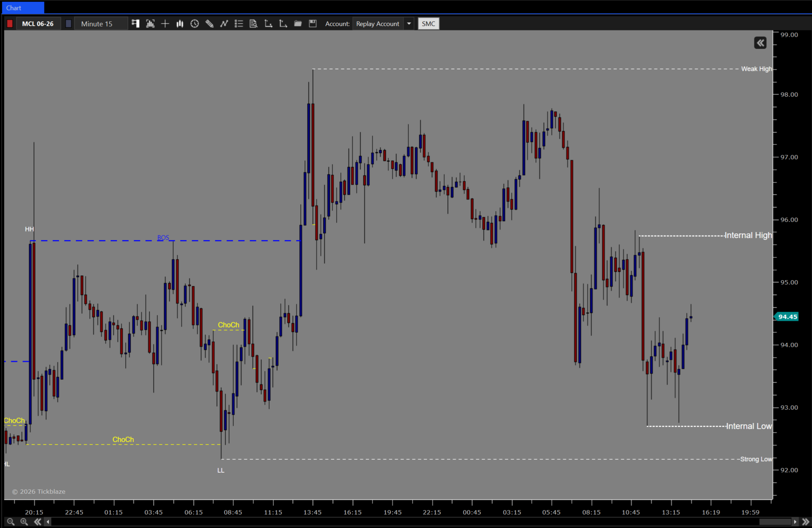
Task: Click the 13:45 time axis label
Action: pos(313,512)
